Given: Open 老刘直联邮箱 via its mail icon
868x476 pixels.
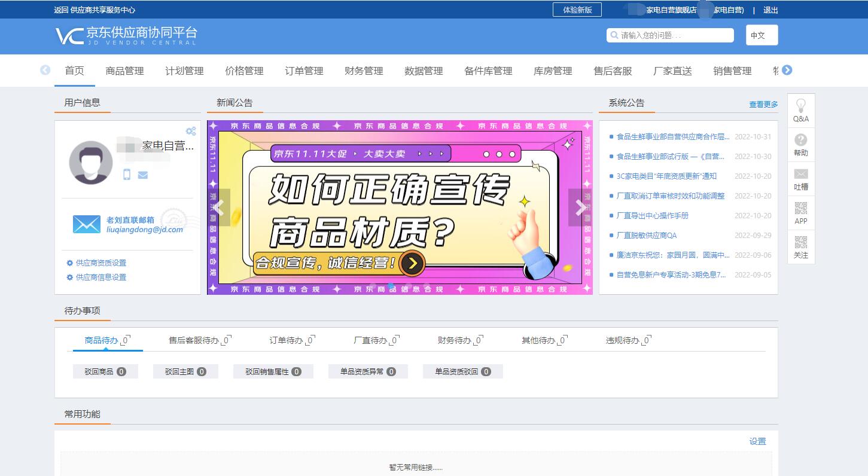Looking at the screenshot, I should point(86,224).
